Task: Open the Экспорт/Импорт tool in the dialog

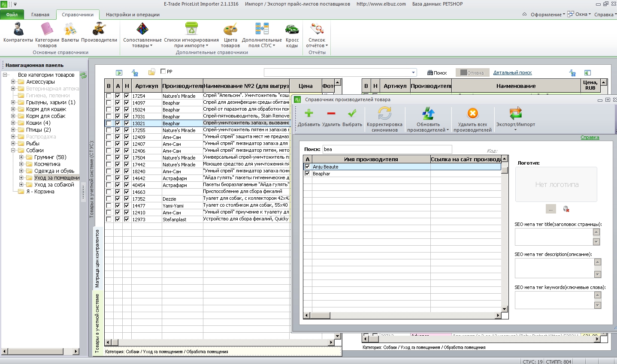Action: pyautogui.click(x=516, y=120)
